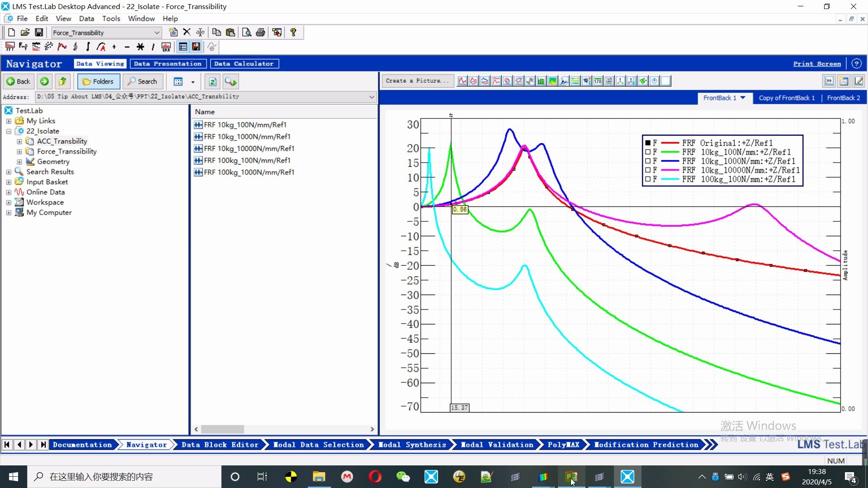Click the Refresh icon in Navigator toolbar
This screenshot has width=868, height=488.
pos(212,81)
